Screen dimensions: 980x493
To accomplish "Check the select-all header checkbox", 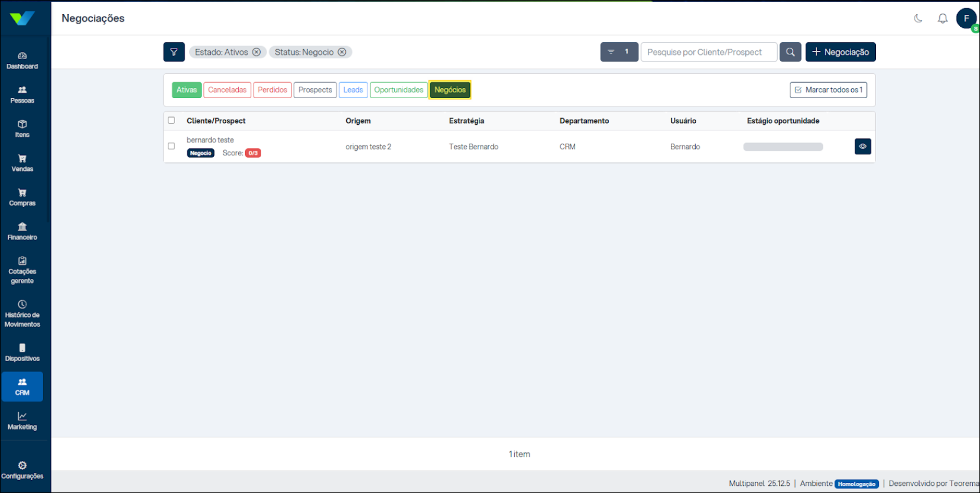I will pos(171,120).
